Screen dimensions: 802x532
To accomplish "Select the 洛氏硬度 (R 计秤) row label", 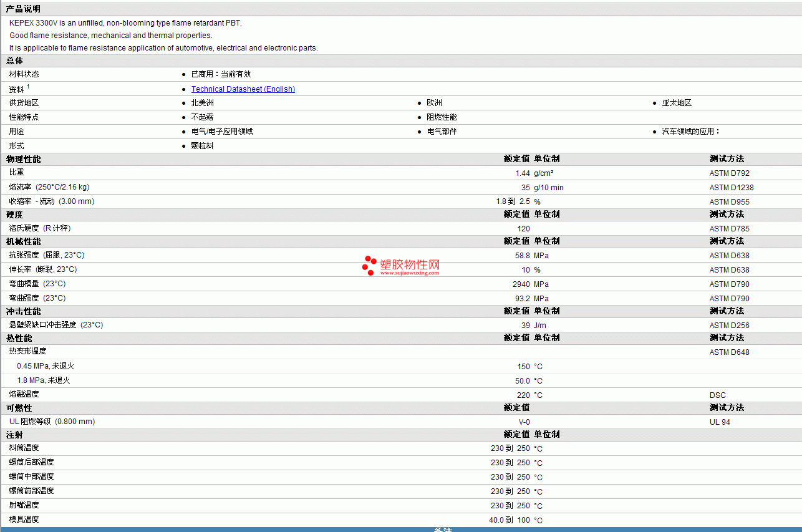I will (40, 228).
